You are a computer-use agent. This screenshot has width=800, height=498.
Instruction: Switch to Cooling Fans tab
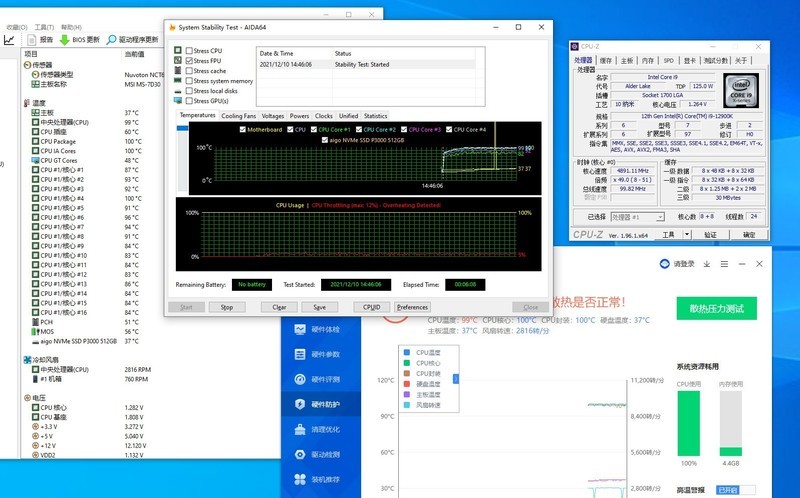[x=238, y=116]
